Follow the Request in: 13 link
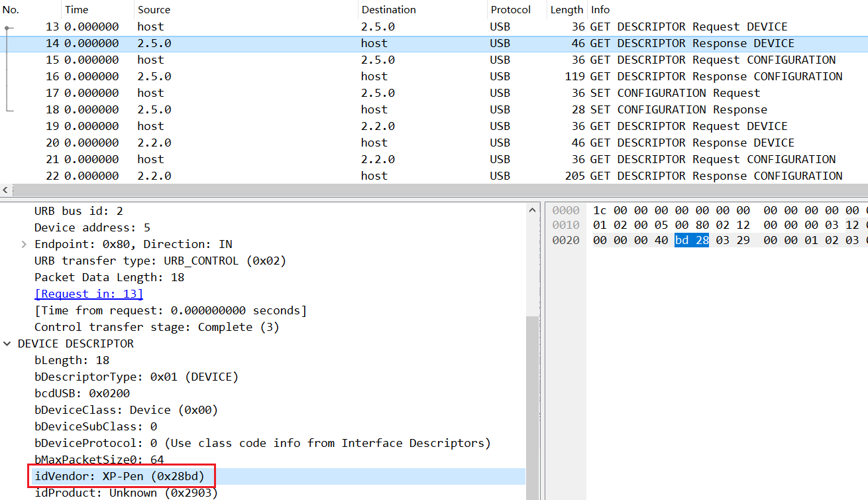The image size is (868, 500). pos(89,294)
